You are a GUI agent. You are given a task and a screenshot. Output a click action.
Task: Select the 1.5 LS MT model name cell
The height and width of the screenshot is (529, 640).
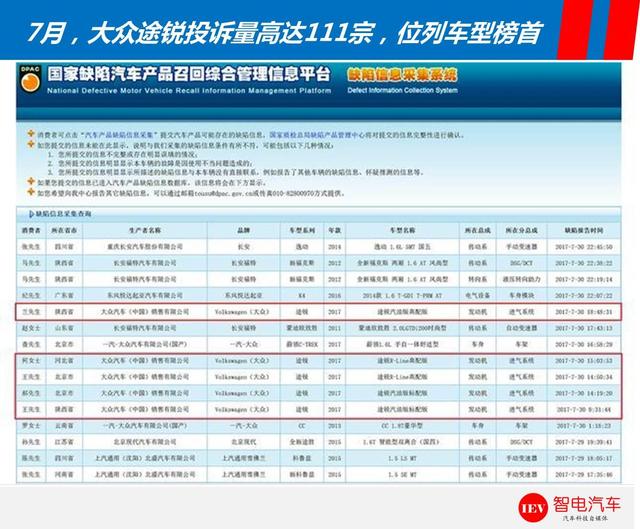click(402, 458)
